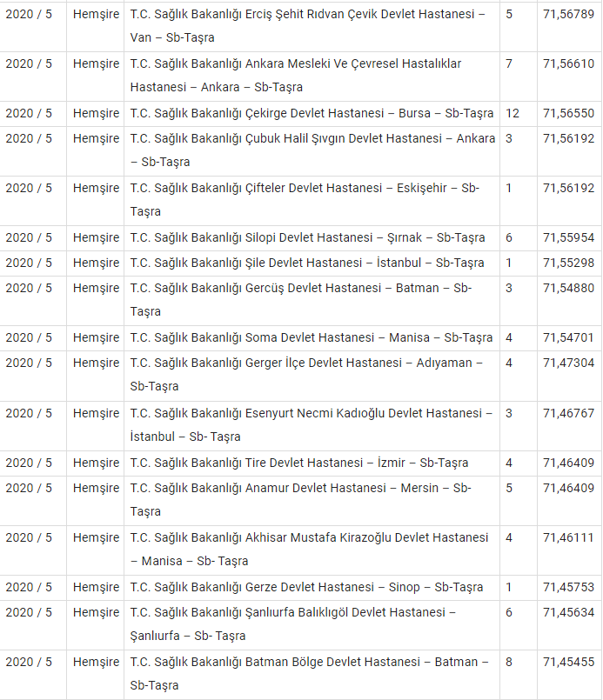Select the Gerze Devlet Hastanesi Sinop row

tap(301, 587)
